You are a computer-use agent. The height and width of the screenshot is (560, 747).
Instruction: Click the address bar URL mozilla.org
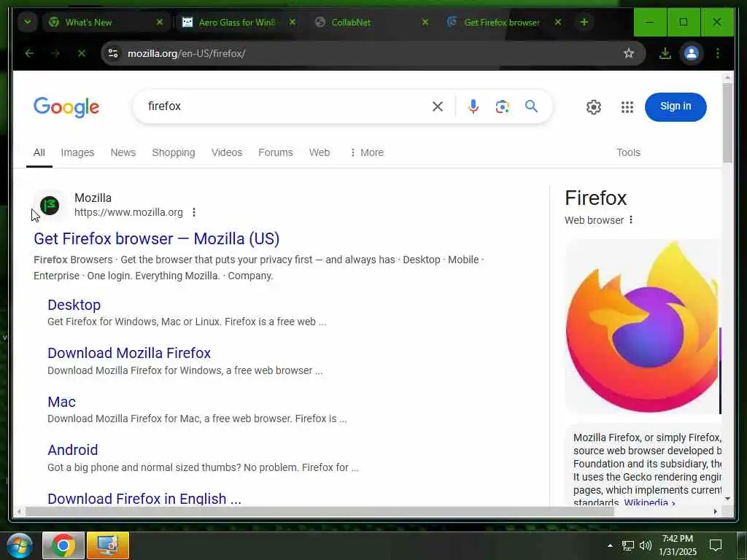[x=186, y=53]
